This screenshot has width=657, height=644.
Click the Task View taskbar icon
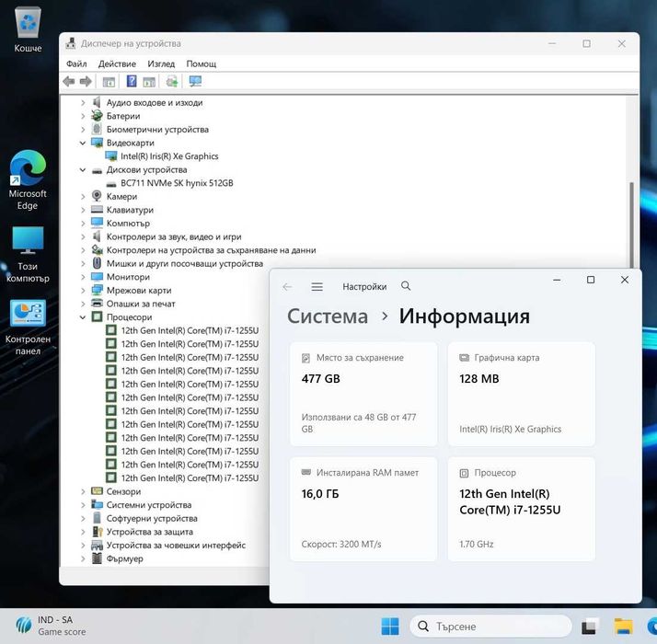tap(589, 627)
